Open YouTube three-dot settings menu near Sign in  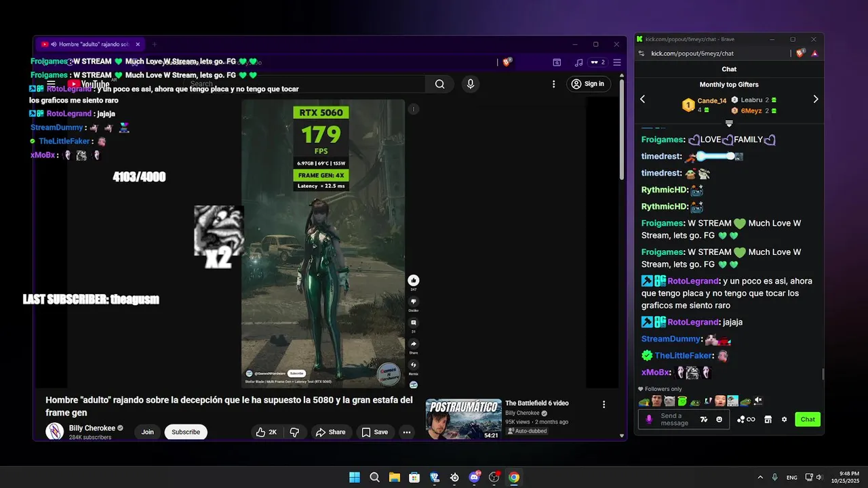(553, 84)
